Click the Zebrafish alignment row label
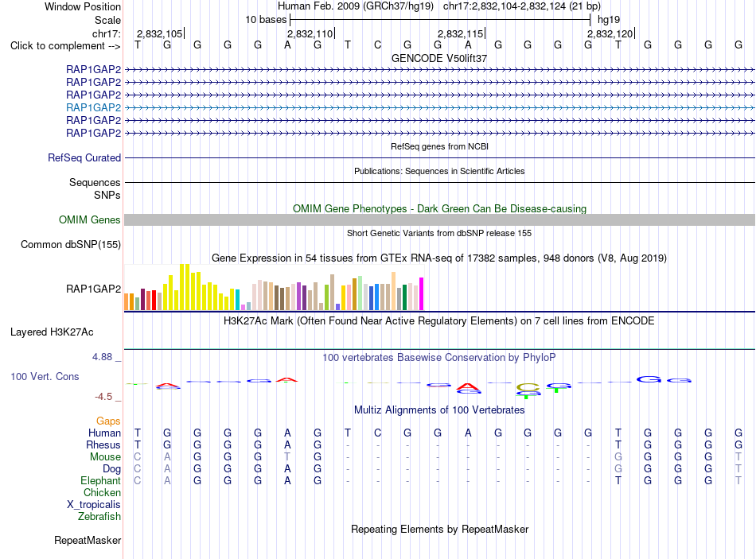Image resolution: width=756 pixels, height=559 pixels. pyautogui.click(x=99, y=517)
